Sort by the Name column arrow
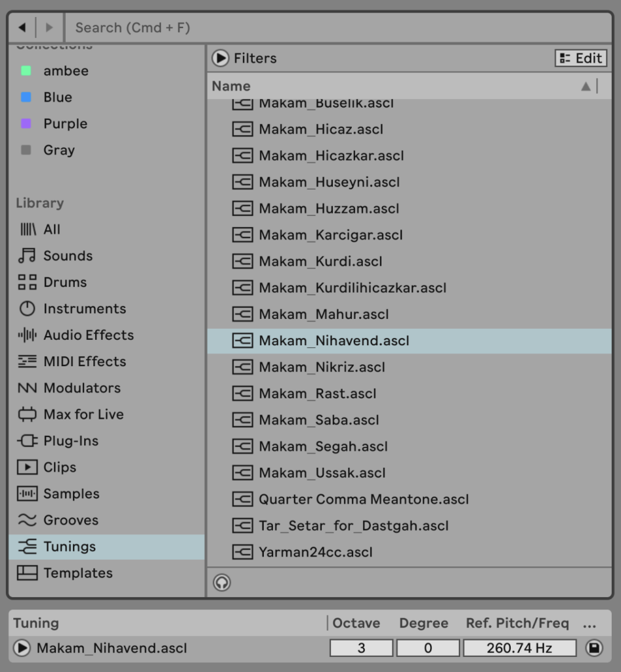The image size is (621, 672). point(586,86)
